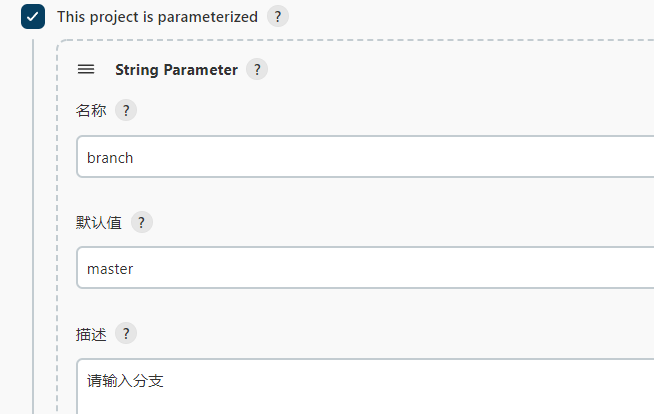Click the word 'branch' in the name field

coord(110,157)
